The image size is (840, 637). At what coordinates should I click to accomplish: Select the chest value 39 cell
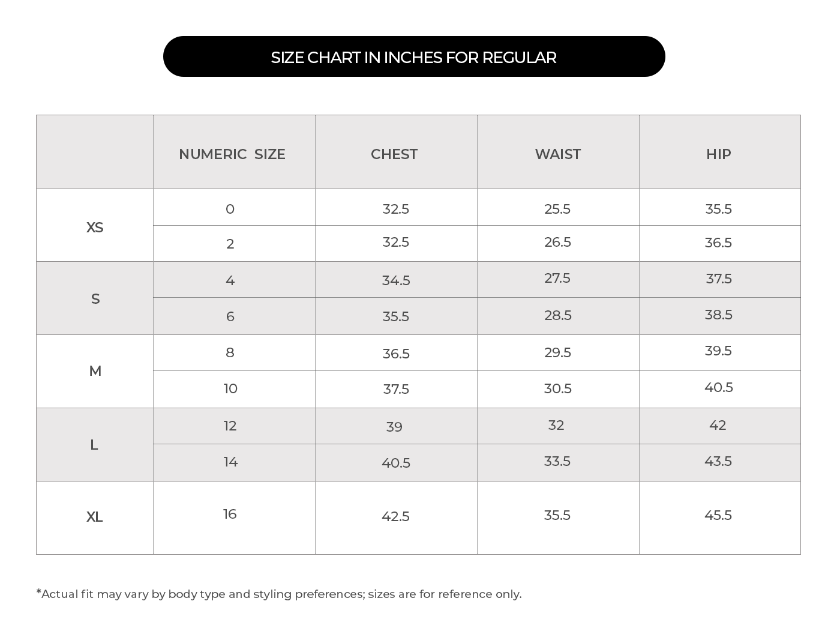click(x=394, y=427)
